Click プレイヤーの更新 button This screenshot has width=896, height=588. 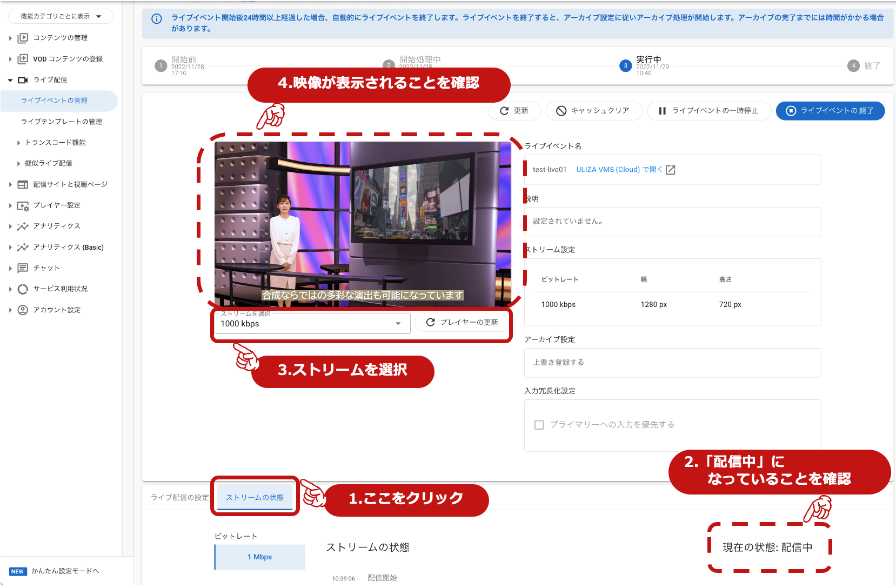462,322
